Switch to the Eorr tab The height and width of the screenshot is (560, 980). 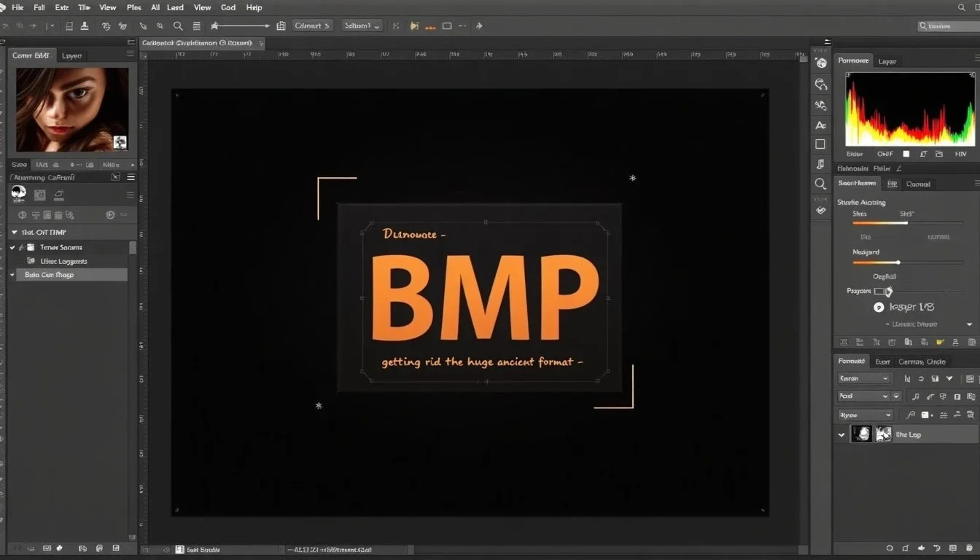(882, 361)
